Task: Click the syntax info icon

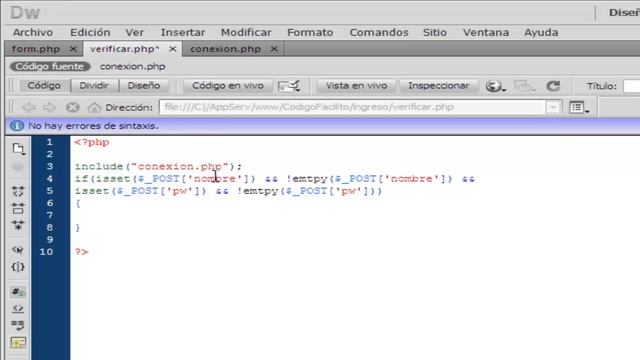Action: (x=16, y=126)
